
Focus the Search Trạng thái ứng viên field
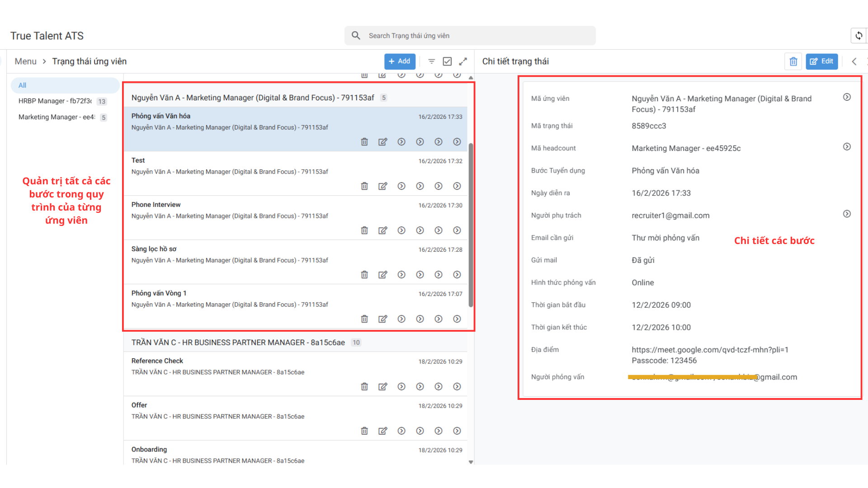[470, 36]
